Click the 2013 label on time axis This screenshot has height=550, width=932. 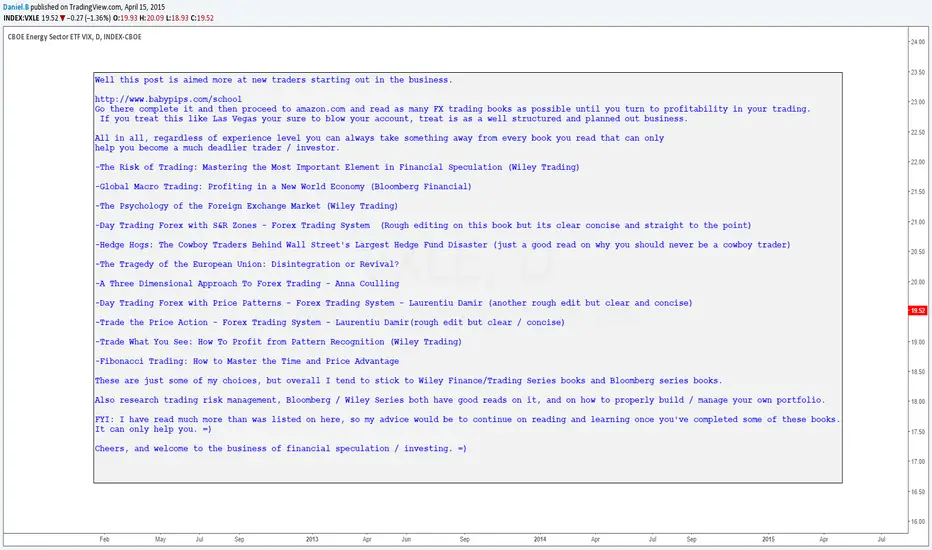tap(312, 539)
